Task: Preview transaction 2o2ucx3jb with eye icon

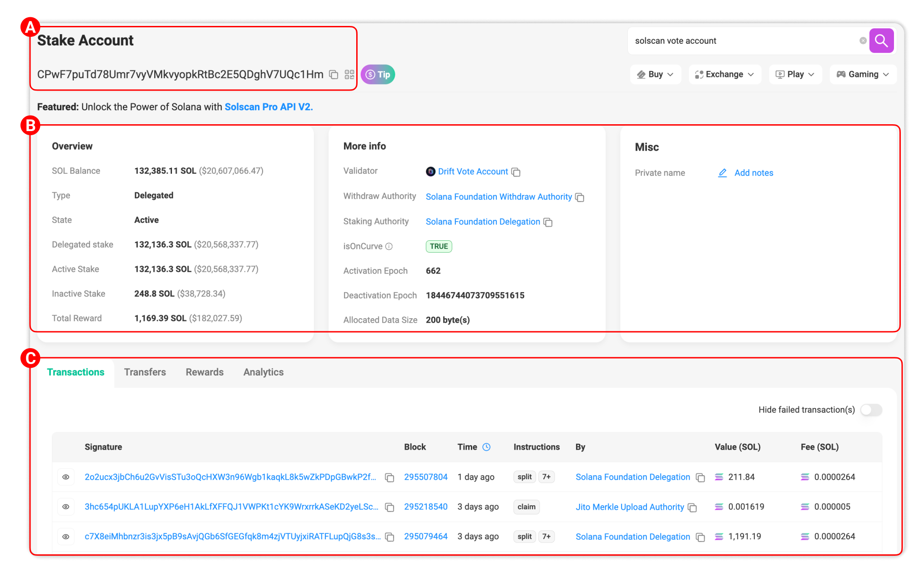Action: coord(66,477)
